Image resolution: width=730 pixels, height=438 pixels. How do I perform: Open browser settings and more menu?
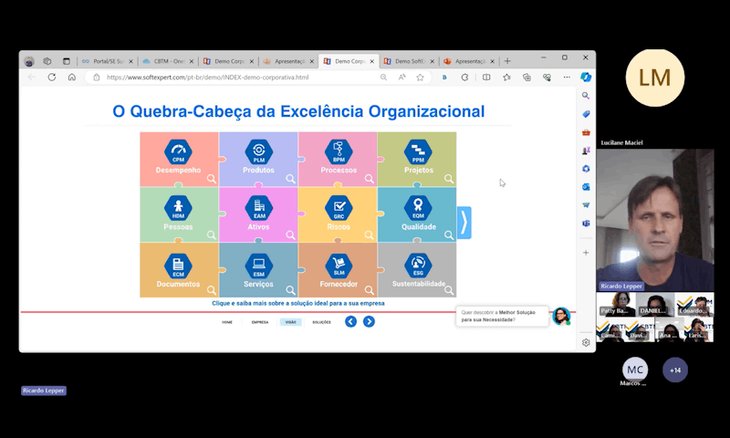(567, 77)
